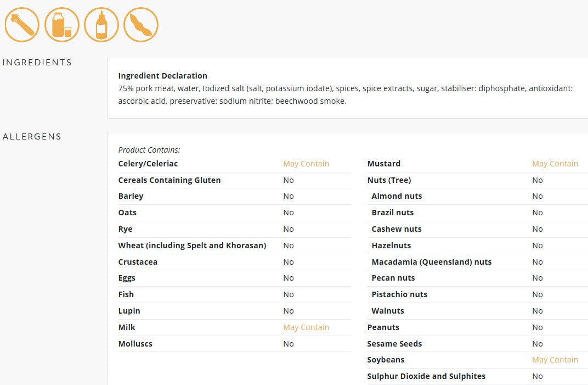
Task: Click the Lupin row label
Action: pos(129,311)
